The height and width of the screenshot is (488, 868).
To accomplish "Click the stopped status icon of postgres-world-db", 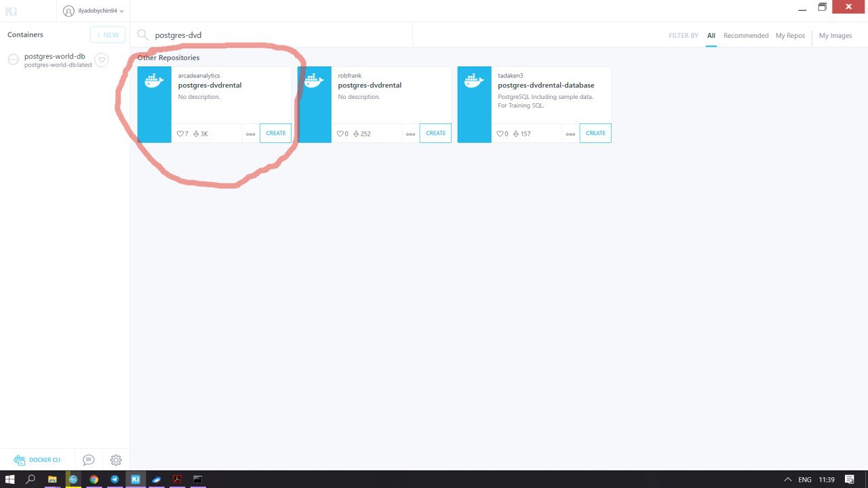I will pos(13,60).
